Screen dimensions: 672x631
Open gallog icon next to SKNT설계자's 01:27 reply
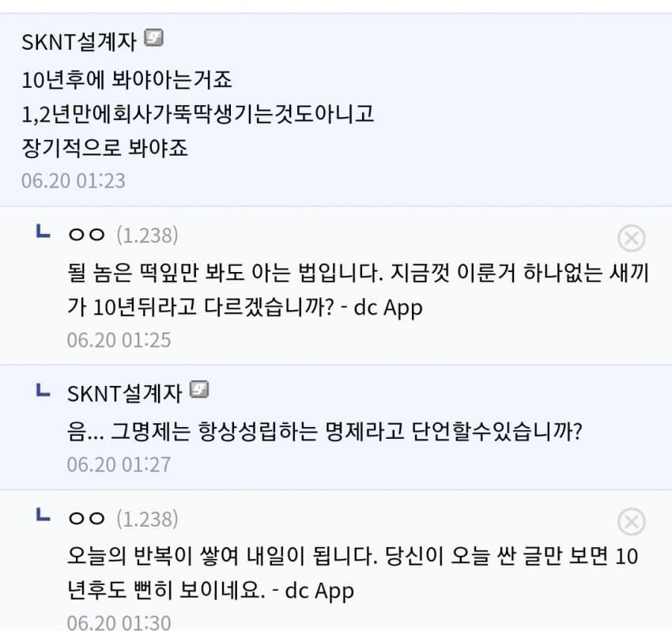201,391
